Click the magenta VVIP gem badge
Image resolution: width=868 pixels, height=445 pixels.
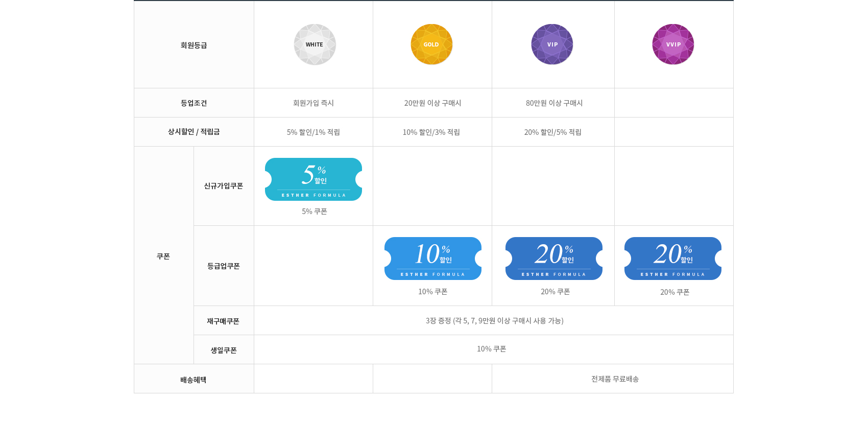coord(673,44)
